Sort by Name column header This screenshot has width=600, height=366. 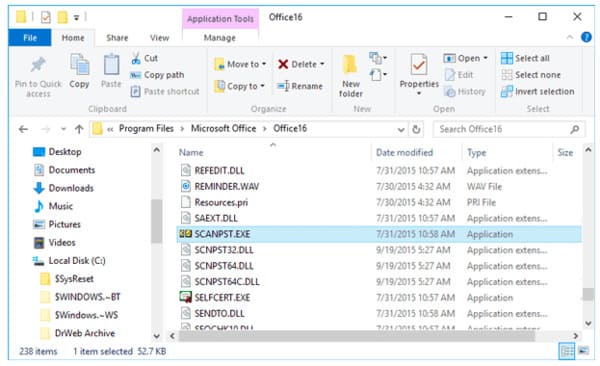tap(191, 152)
